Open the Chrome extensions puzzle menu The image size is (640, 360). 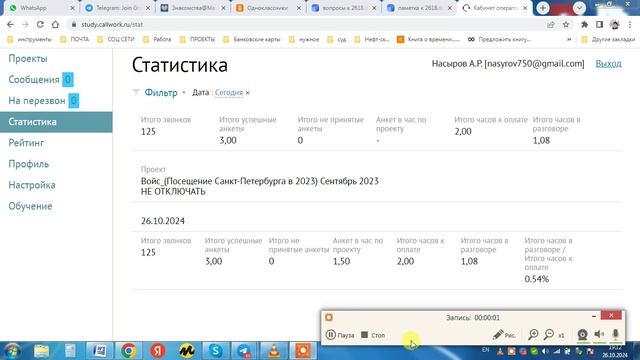tap(584, 24)
